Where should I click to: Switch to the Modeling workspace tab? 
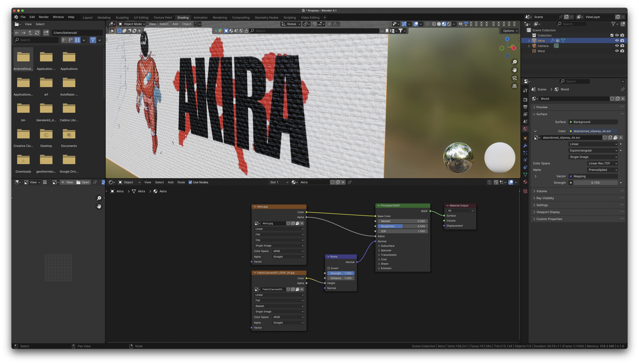pos(104,17)
